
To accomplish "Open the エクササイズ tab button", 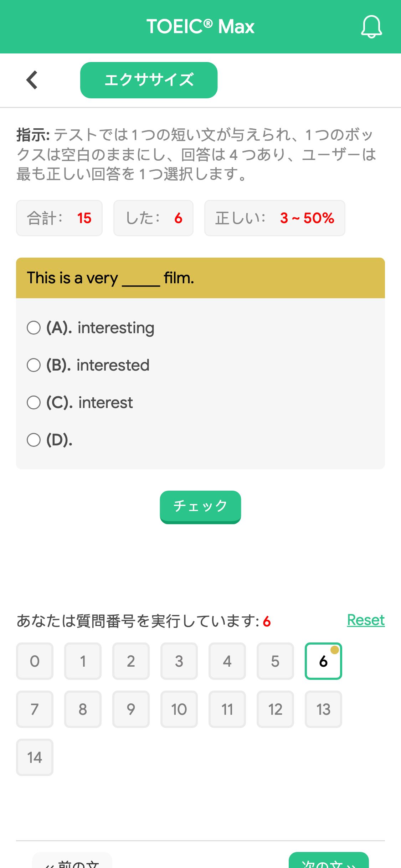I will point(149,80).
